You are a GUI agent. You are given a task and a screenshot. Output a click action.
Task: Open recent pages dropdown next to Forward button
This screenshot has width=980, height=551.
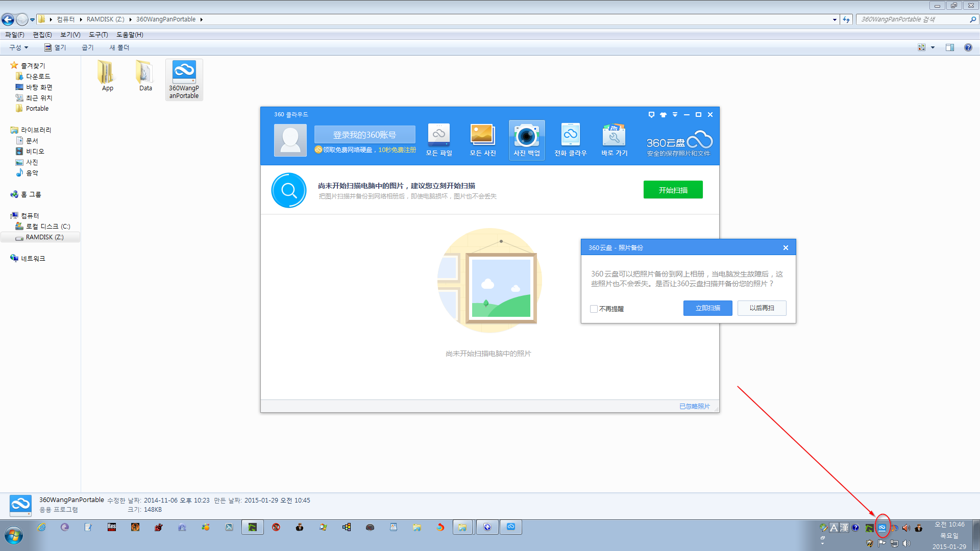32,20
